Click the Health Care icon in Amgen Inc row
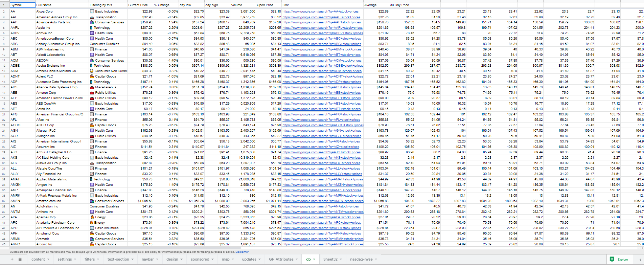 click(92, 185)
